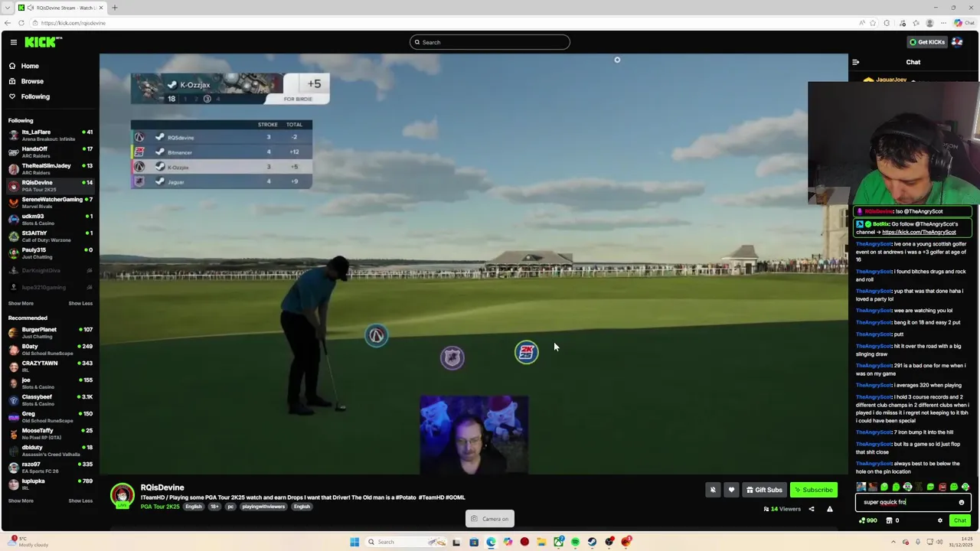980x551 pixels.
Task: Open Spotify from the taskbar
Action: point(575,542)
